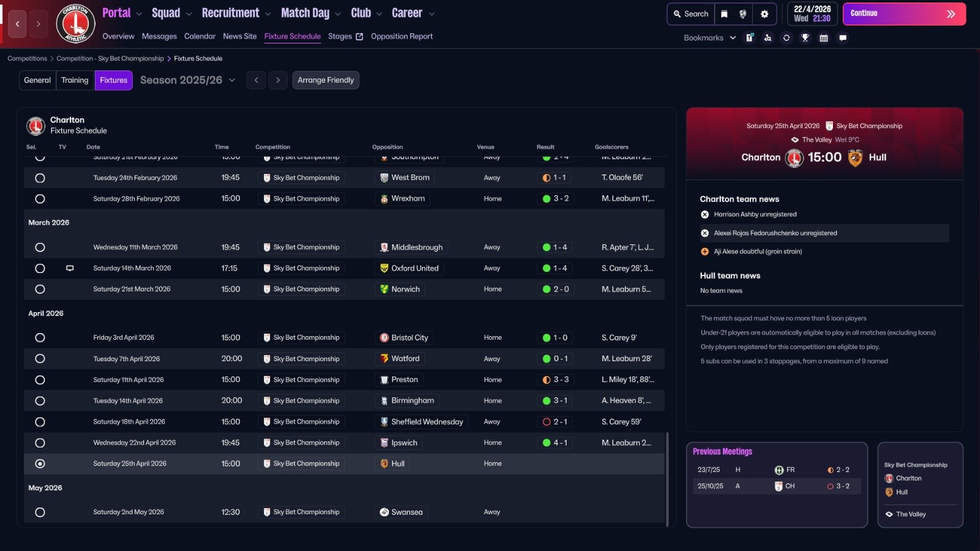Open the world globe icon
The width and height of the screenshot is (980, 551).
743,14
